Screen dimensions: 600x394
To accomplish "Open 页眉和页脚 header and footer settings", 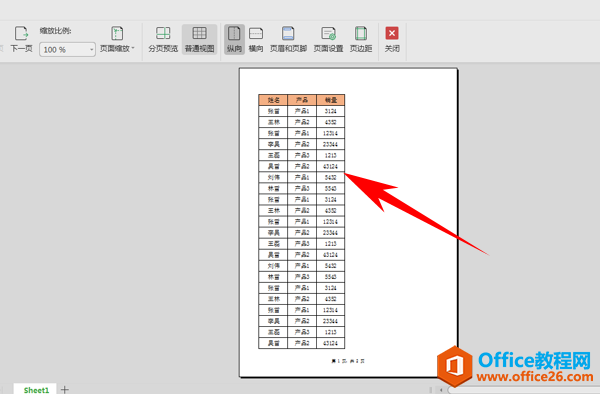I will [x=288, y=39].
